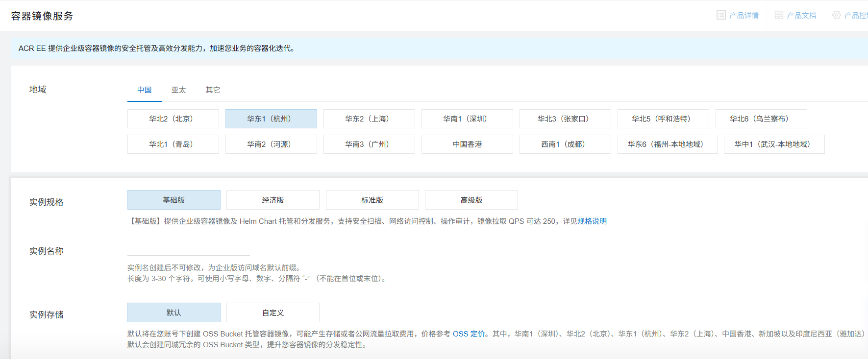The image size is (868, 359).
Task: Open the 规格说明 link
Action: tap(592, 221)
